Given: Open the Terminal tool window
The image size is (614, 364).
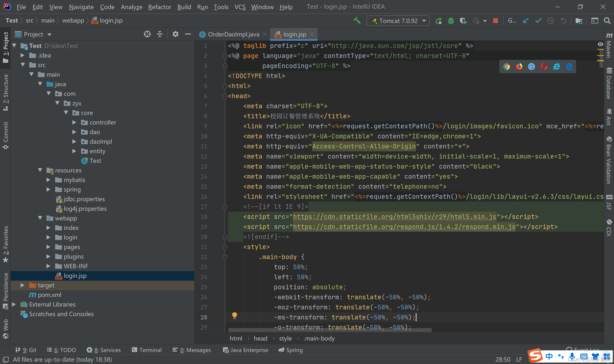Looking at the screenshot, I should pyautogui.click(x=147, y=350).
